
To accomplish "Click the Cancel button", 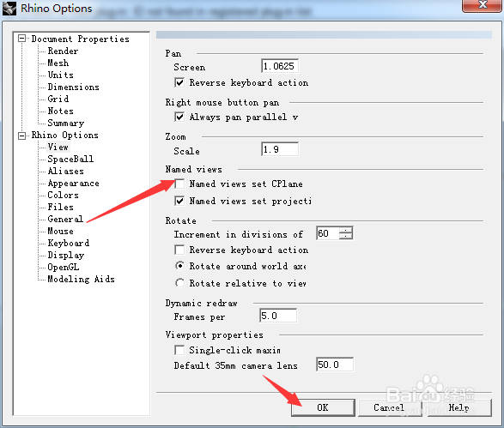I will pos(390,407).
